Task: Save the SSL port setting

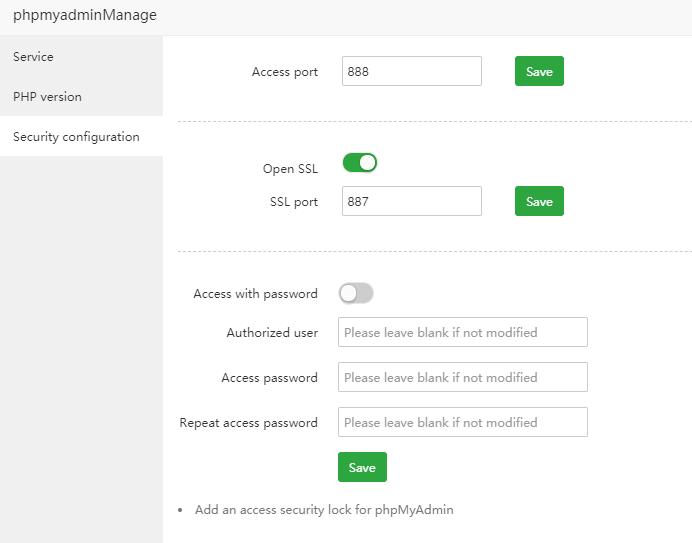Action: pyautogui.click(x=539, y=201)
